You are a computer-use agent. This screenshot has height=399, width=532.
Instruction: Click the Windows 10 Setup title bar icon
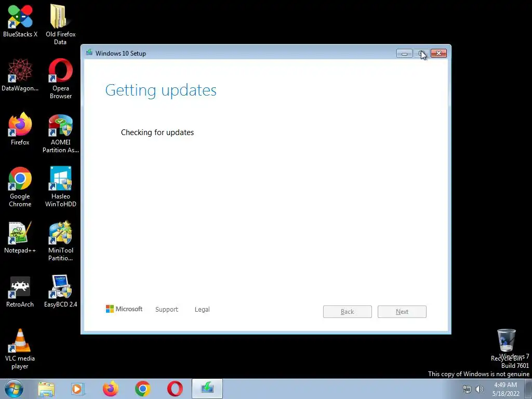pos(89,52)
